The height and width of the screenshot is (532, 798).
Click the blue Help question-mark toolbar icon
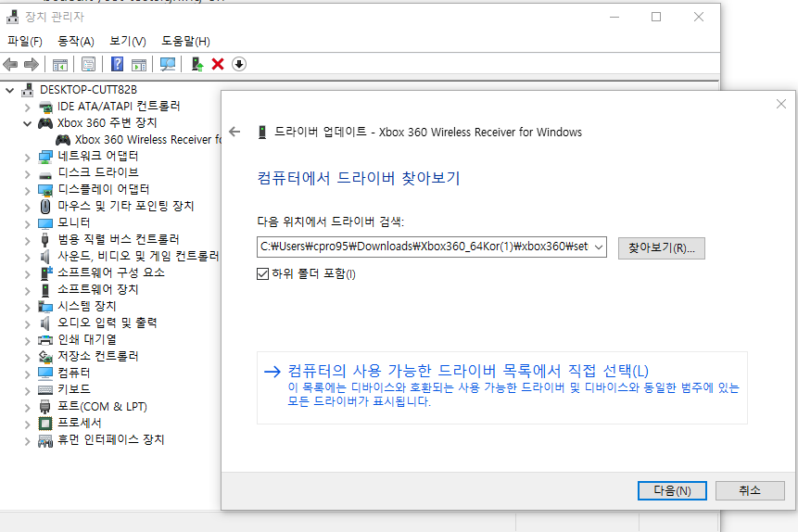pyautogui.click(x=117, y=64)
